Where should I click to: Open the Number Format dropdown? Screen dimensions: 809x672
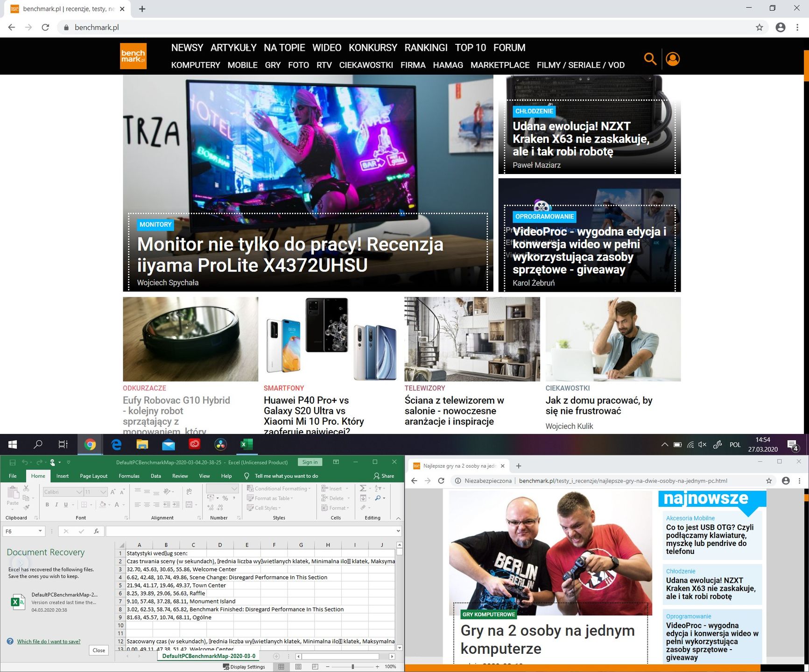click(235, 488)
